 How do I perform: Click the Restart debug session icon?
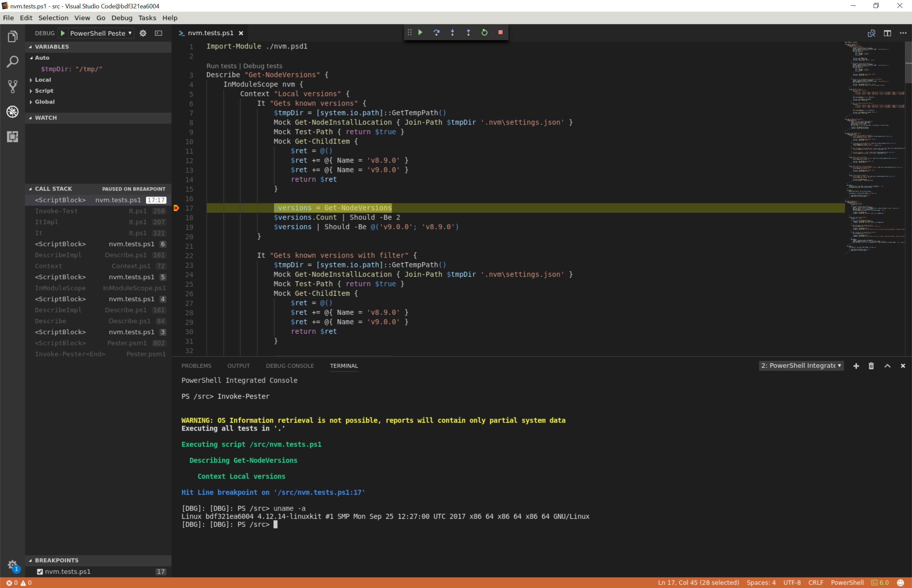tap(485, 32)
